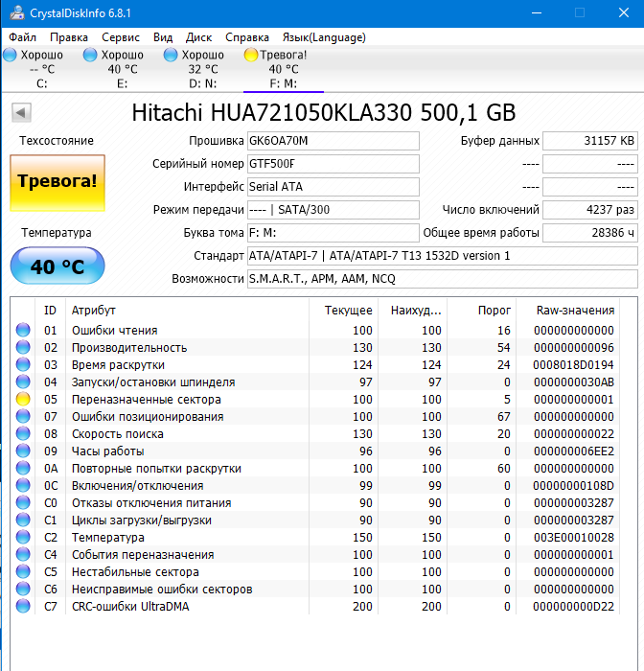Close the CrystalDiskInfo window
Viewport: 644px width, 671px height.
point(624,12)
